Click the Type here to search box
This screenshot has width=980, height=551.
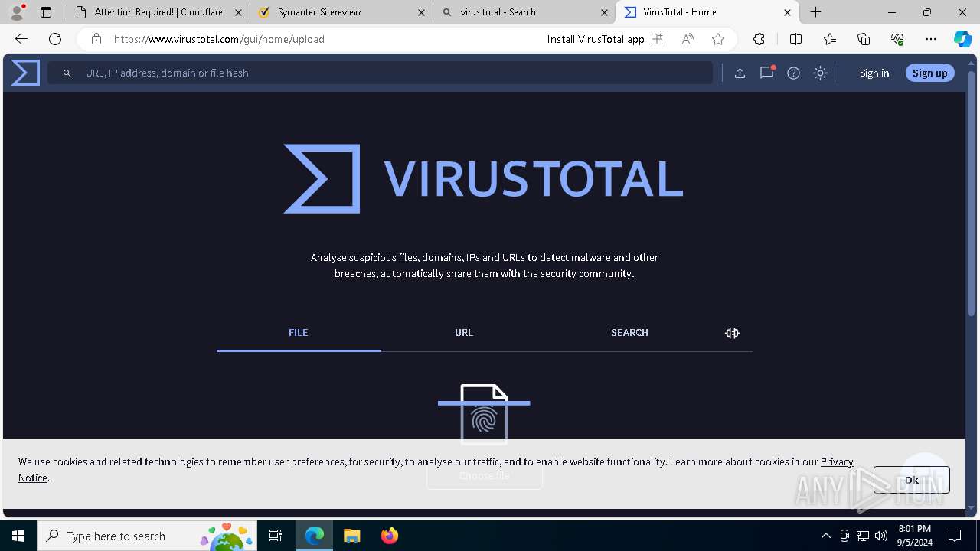click(x=149, y=536)
